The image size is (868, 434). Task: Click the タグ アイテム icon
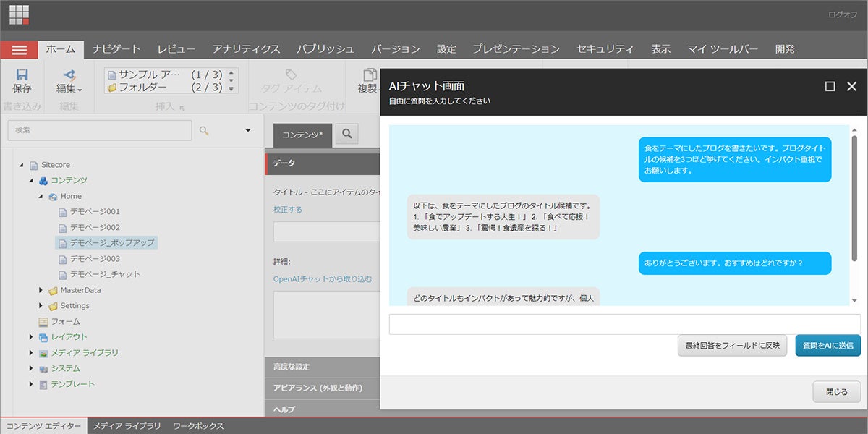[292, 76]
